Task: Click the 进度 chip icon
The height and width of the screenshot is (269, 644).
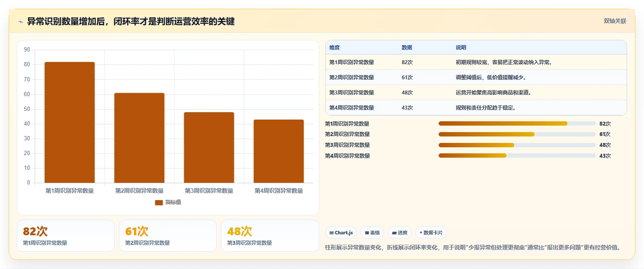Action: pyautogui.click(x=394, y=233)
